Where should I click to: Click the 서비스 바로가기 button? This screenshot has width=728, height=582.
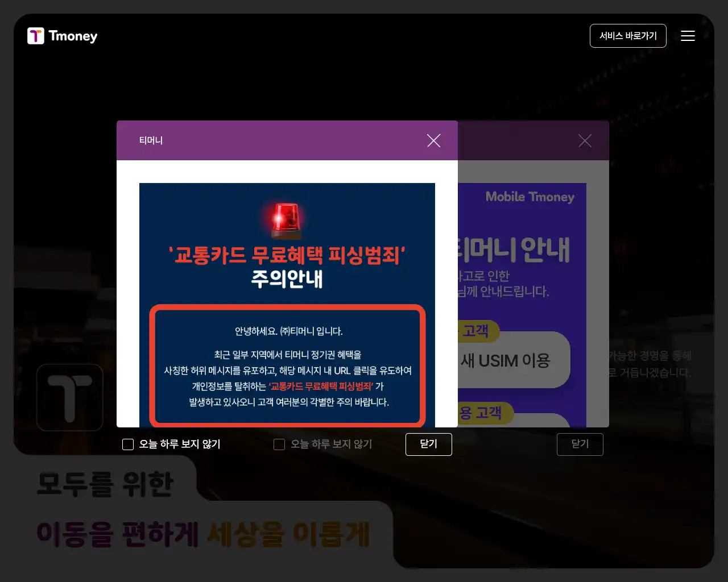tap(628, 36)
